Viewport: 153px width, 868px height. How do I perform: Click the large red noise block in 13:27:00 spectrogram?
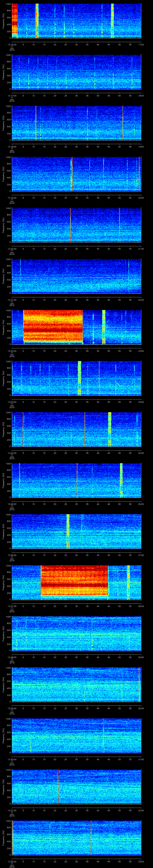[74, 581]
